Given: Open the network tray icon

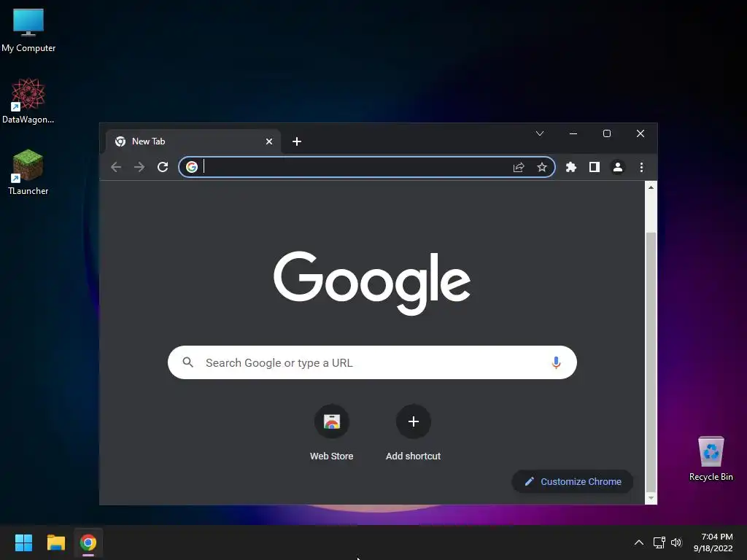Looking at the screenshot, I should [659, 542].
